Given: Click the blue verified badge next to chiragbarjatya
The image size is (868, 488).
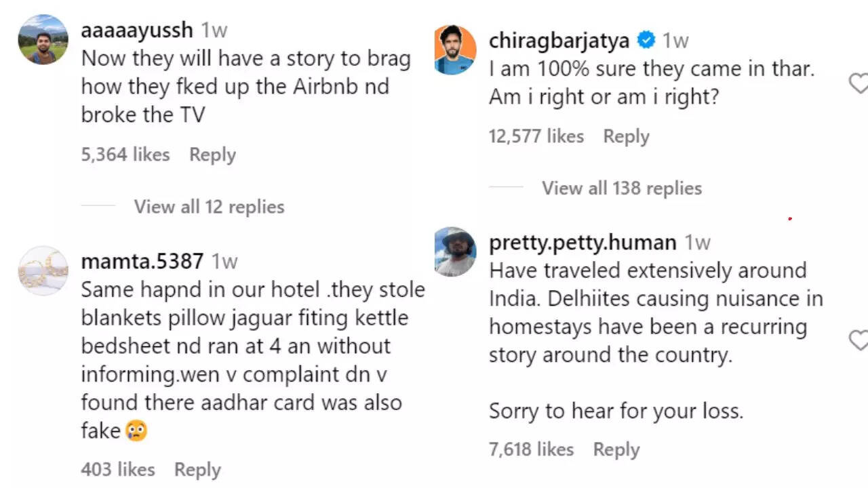Looking at the screenshot, I should click(x=647, y=41).
